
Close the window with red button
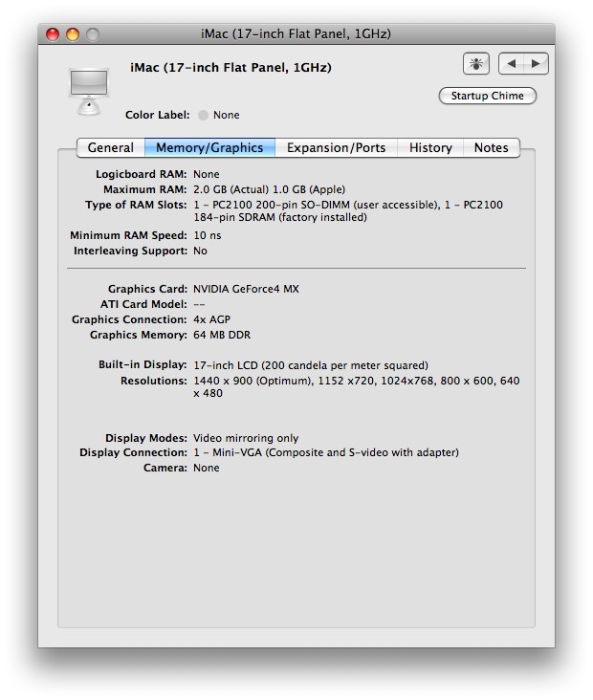coord(53,34)
